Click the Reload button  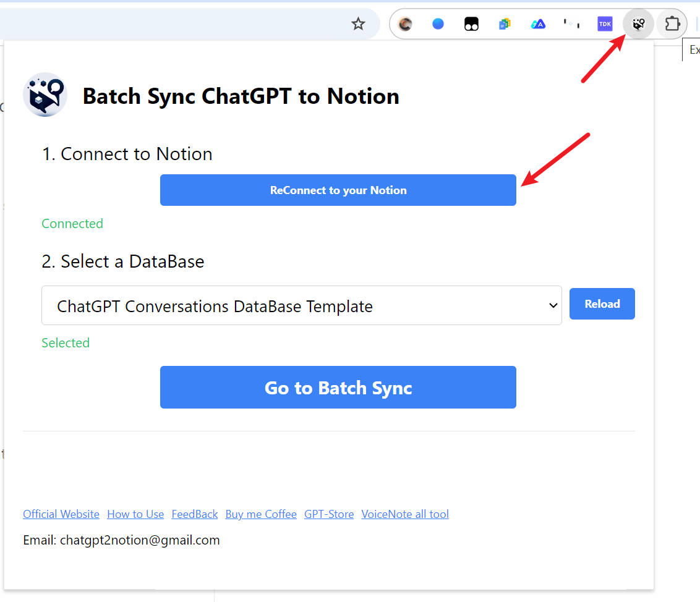602,303
